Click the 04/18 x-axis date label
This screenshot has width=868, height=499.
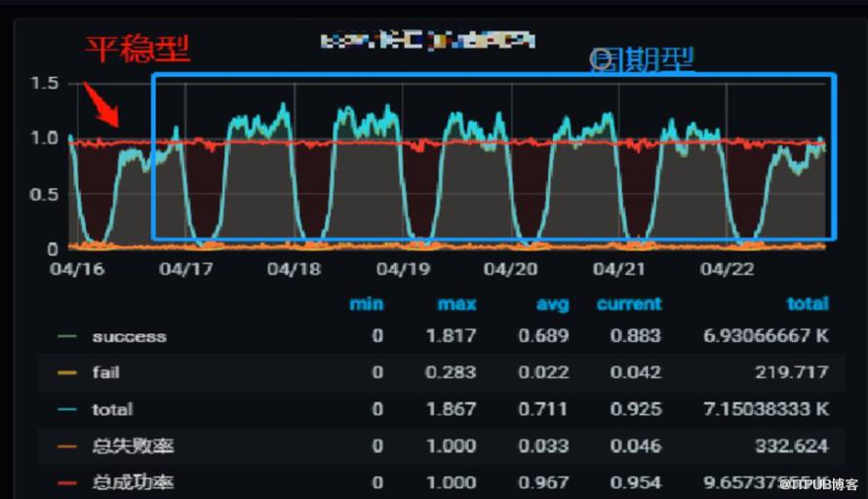point(294,269)
